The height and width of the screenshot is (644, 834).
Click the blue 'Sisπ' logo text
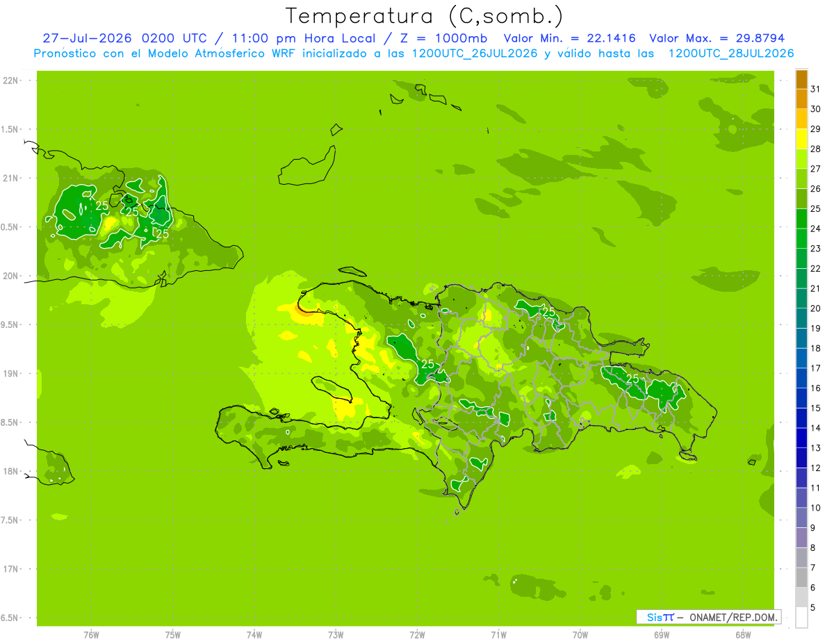pos(660,617)
